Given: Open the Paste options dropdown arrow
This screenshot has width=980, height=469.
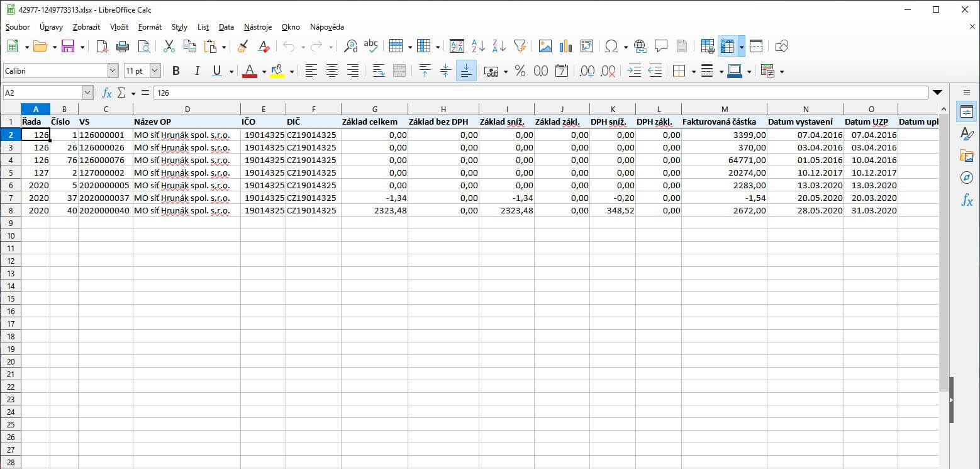Looking at the screenshot, I should click(x=223, y=47).
